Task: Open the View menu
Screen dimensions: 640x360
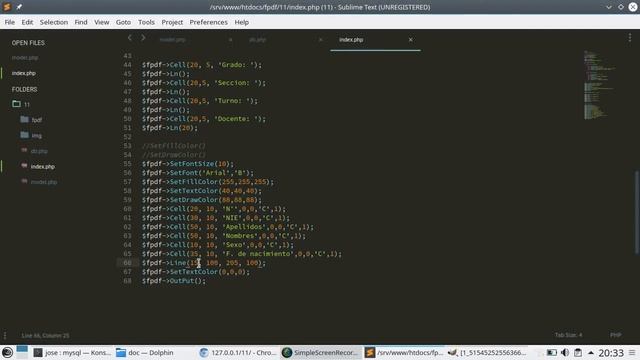Action: pos(102,22)
